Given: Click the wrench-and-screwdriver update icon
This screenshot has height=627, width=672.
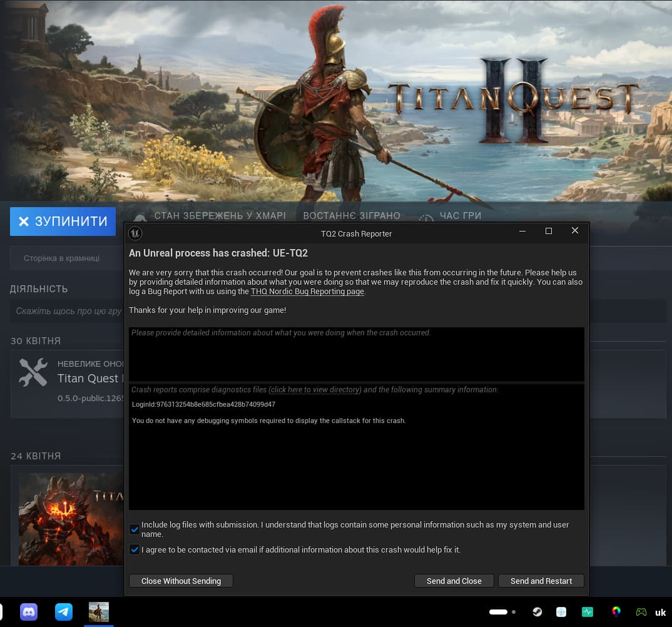Looking at the screenshot, I should (33, 372).
